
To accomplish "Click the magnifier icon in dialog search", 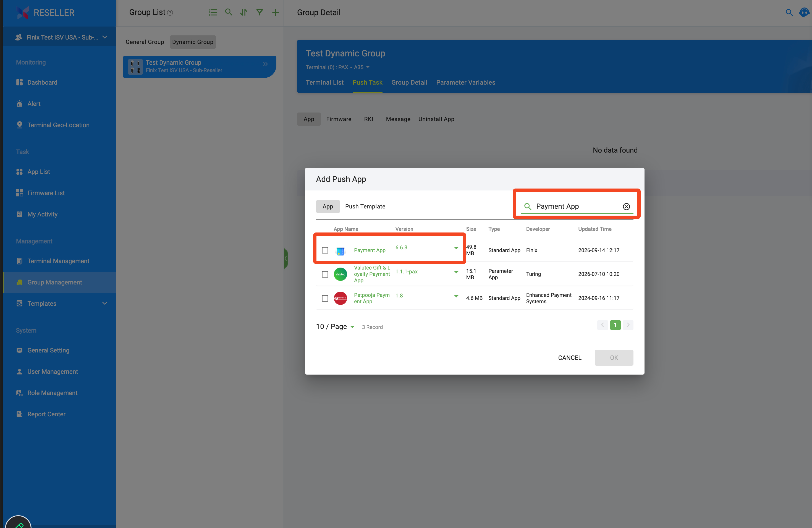I will point(527,206).
